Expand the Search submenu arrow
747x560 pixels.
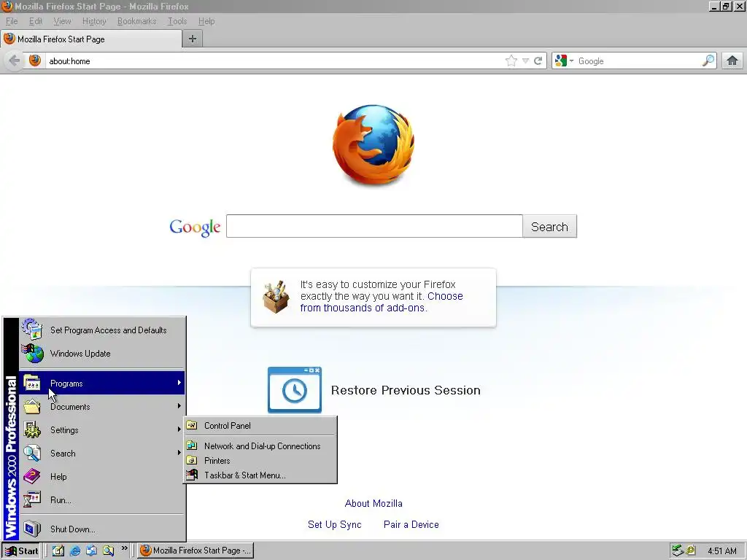point(179,453)
